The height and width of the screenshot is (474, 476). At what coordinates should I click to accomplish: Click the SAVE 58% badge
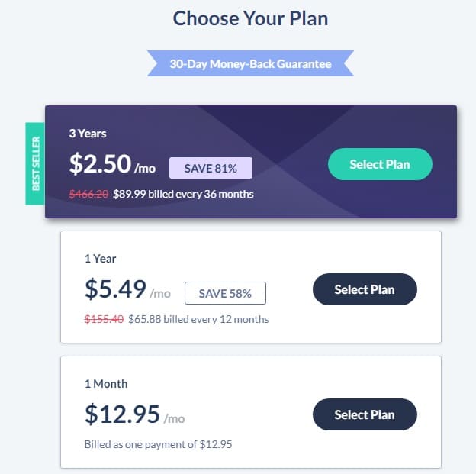tap(225, 293)
